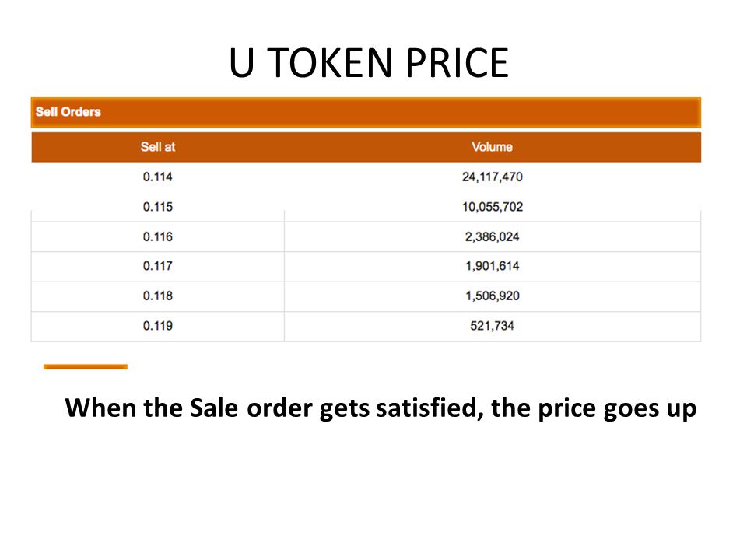The height and width of the screenshot is (560, 747).
Task: Click the 0.114 sell price cell
Action: tap(158, 177)
